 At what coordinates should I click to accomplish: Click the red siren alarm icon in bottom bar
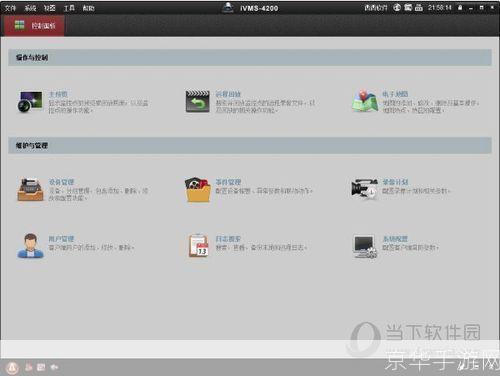point(29,367)
